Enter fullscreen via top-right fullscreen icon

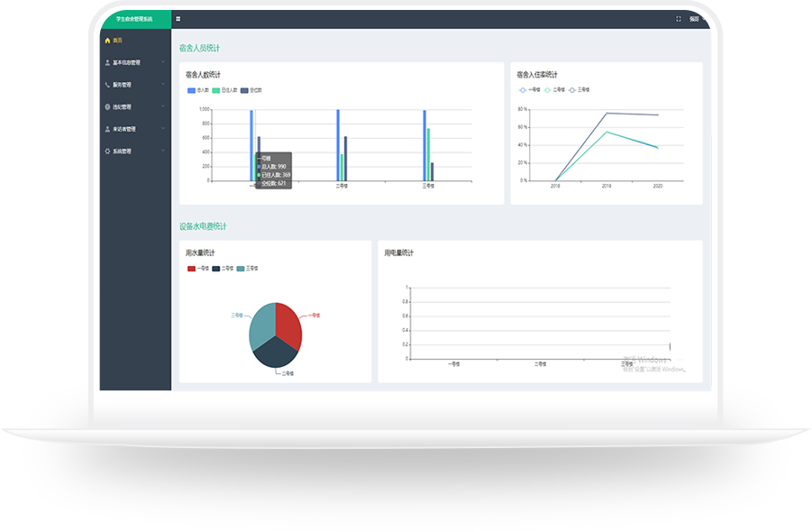point(679,19)
